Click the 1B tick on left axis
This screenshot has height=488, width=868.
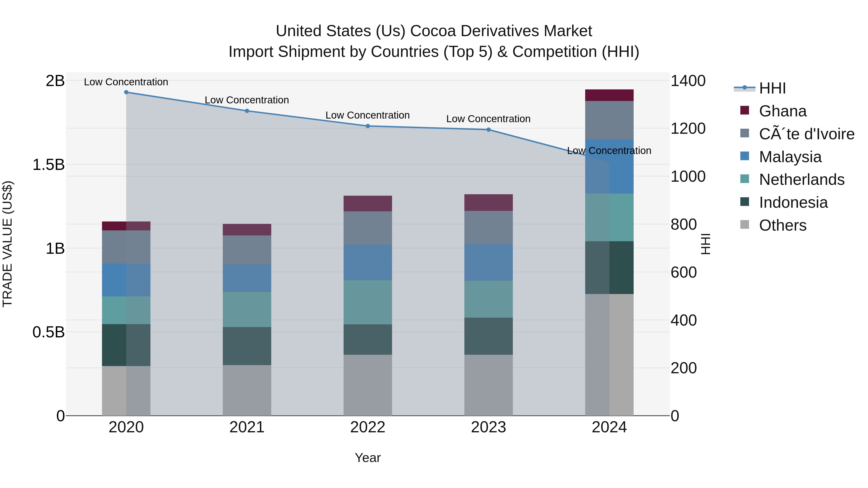[55, 249]
